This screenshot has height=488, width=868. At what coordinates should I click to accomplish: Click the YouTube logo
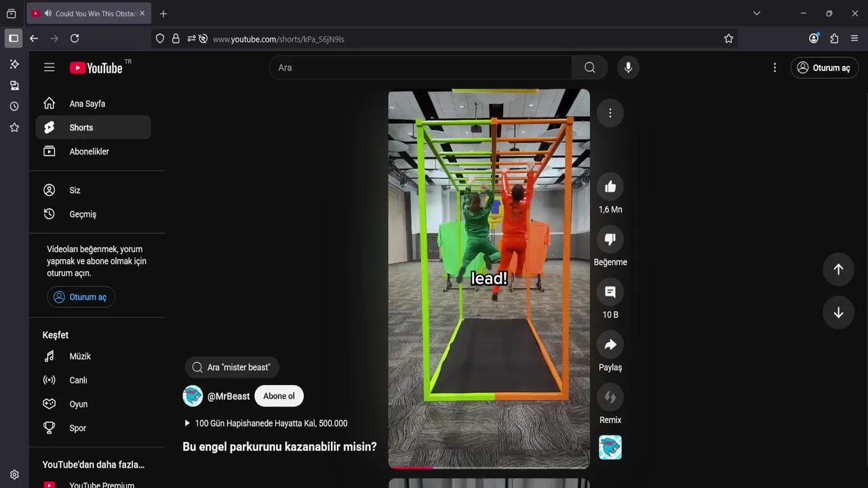[96, 68]
